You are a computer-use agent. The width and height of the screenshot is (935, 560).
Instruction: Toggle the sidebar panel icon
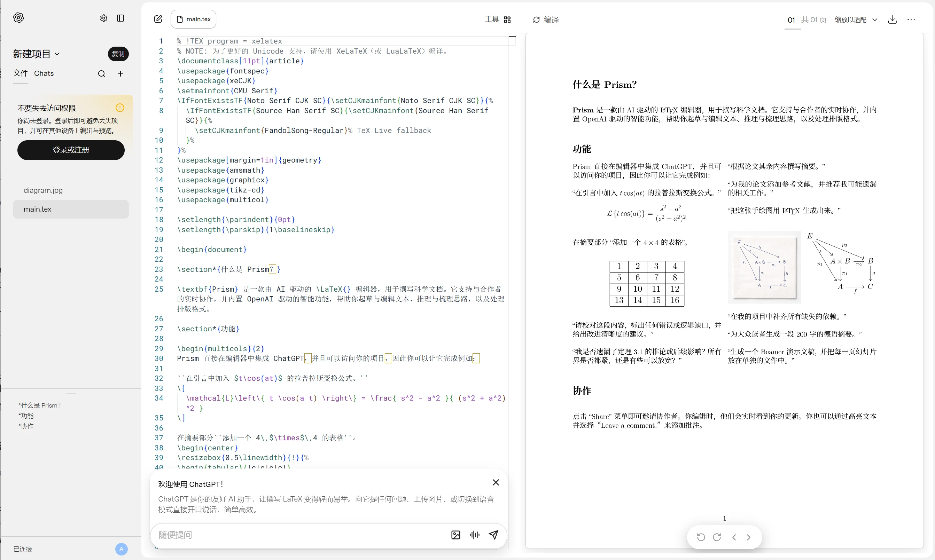coord(120,18)
